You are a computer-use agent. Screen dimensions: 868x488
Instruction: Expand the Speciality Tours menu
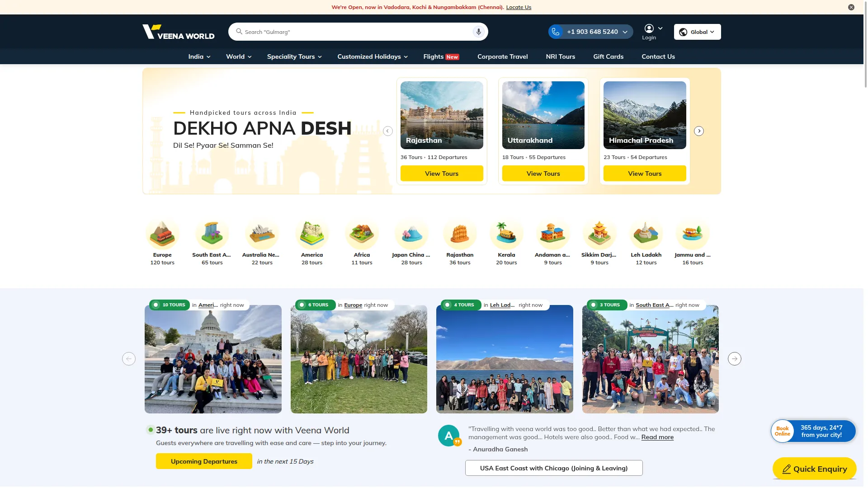(x=294, y=56)
